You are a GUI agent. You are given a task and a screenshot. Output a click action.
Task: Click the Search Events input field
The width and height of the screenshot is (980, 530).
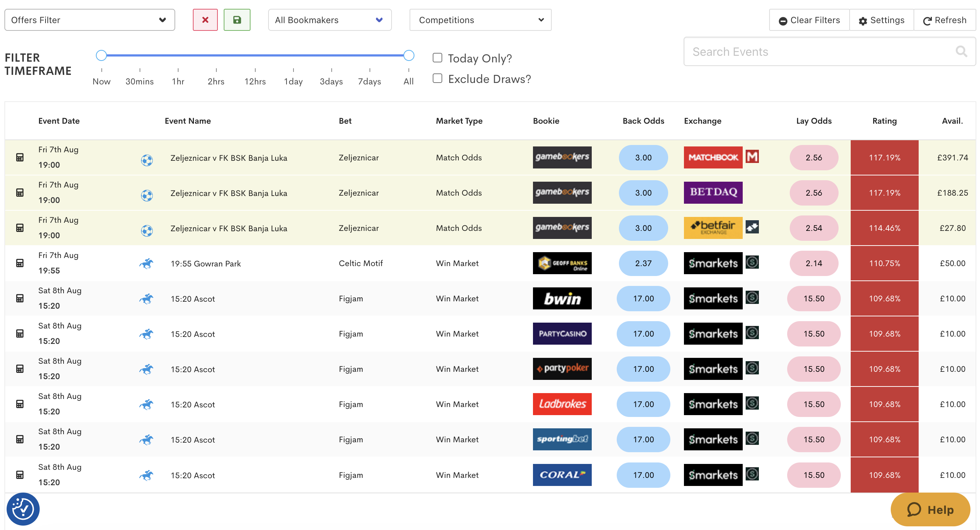tap(829, 51)
